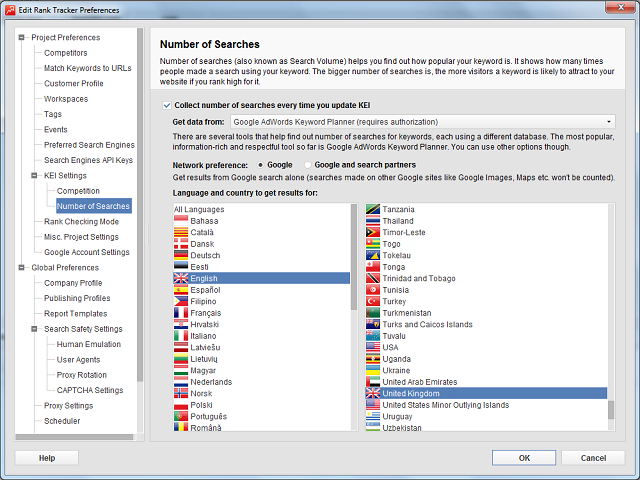Click the Français flag icon
This screenshot has height=480, width=640.
[x=181, y=313]
